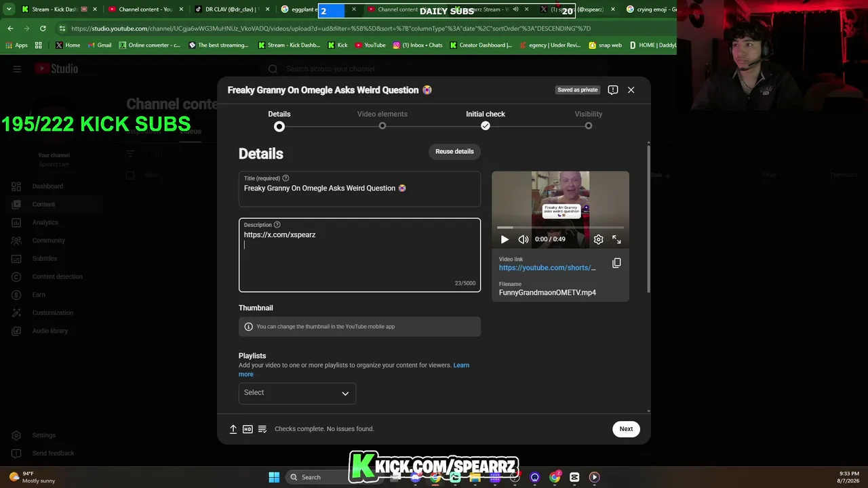
Task: Switch to the Stream - Kick Dashboard tab
Action: click(x=58, y=9)
